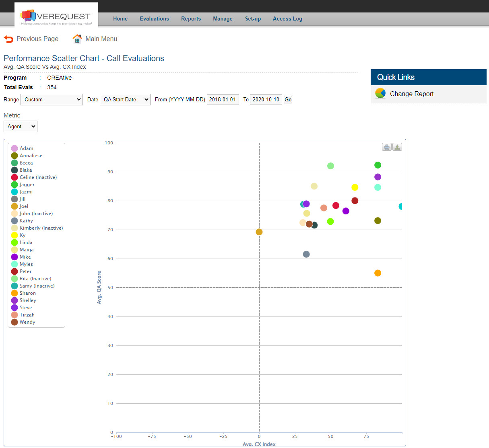Switch to the Evaluations menu
The height and width of the screenshot is (448, 489).
154,18
